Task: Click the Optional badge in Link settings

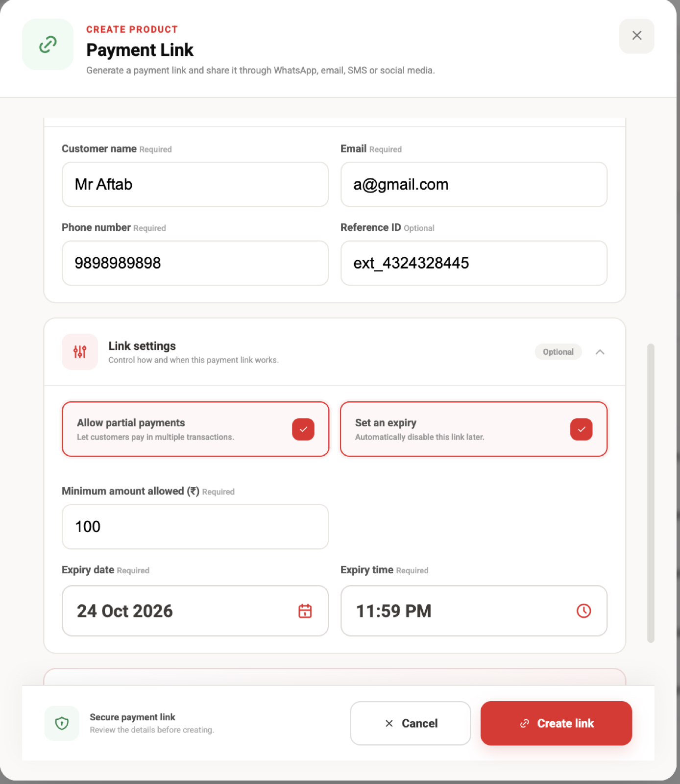Action: [x=558, y=352]
